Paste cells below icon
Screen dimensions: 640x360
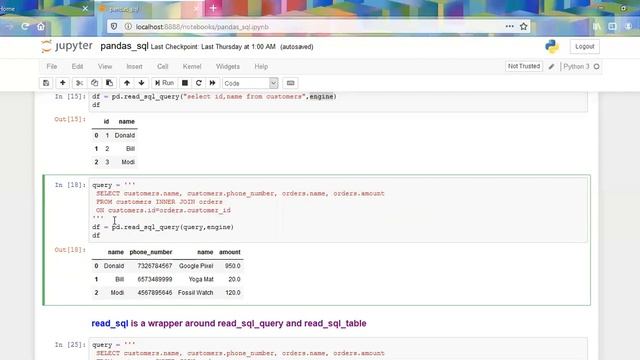109,83
